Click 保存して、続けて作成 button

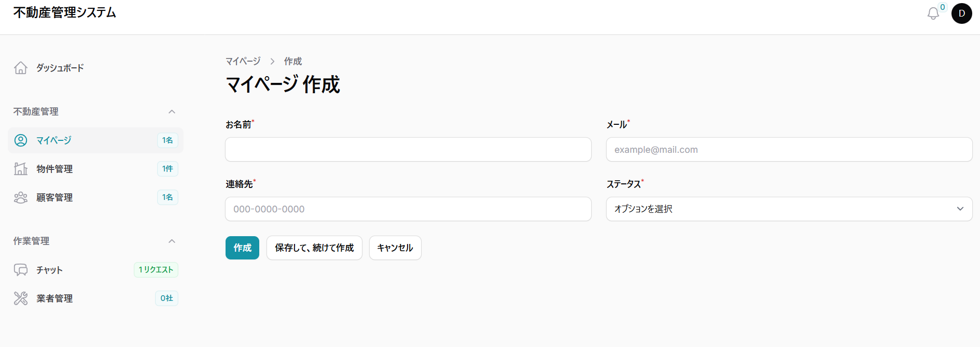pyautogui.click(x=314, y=248)
